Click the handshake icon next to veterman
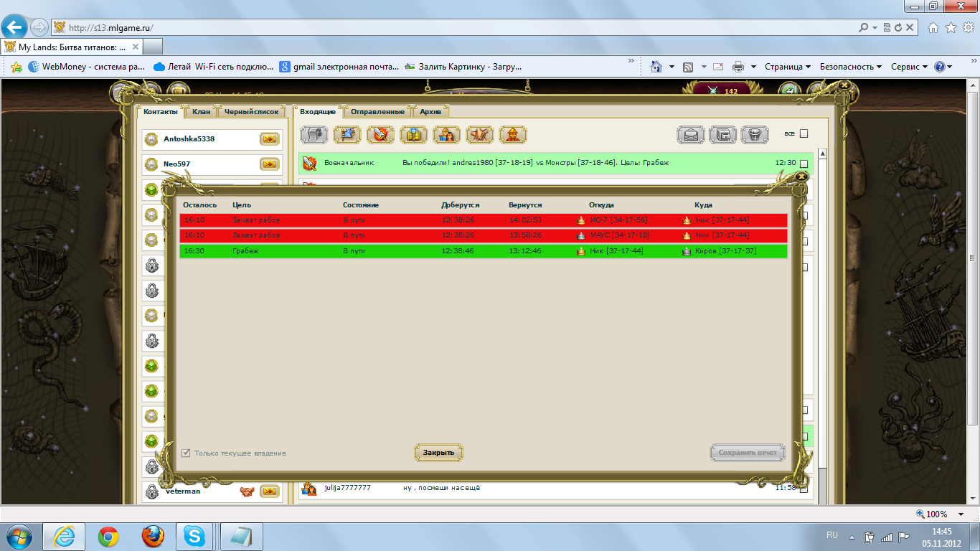This screenshot has width=980, height=551. [248, 491]
